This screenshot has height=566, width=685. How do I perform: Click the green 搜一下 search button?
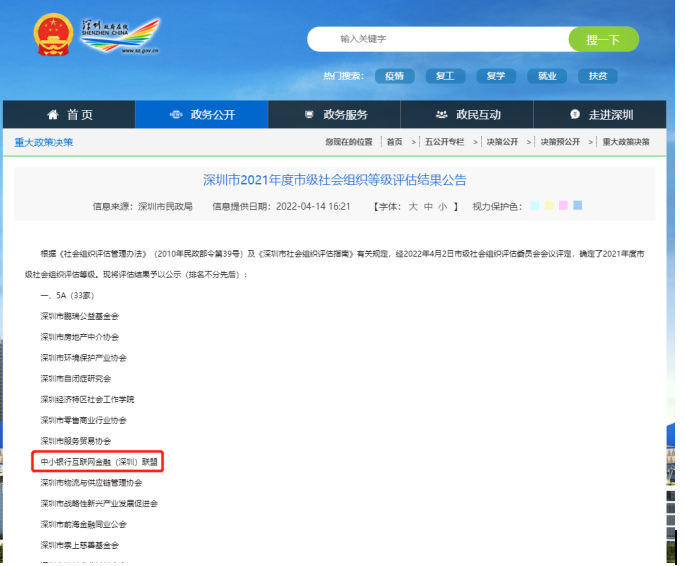pos(604,39)
